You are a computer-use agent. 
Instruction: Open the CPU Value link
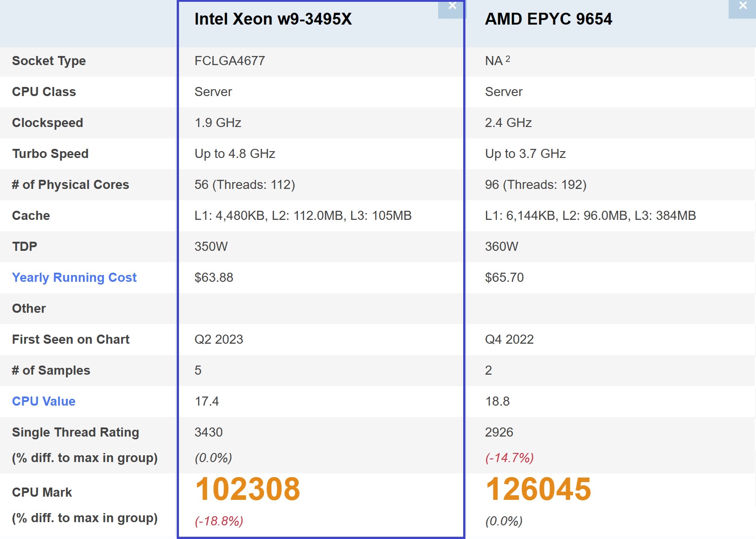click(44, 401)
